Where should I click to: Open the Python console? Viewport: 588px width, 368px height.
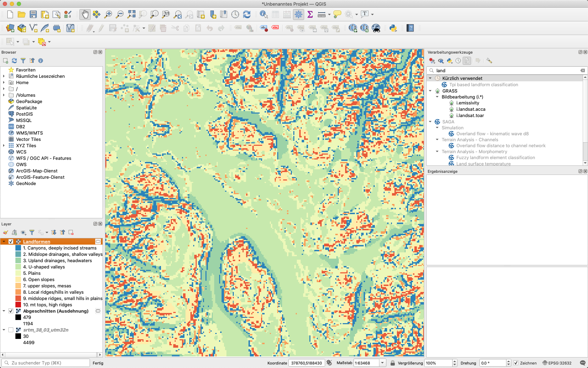[393, 28]
